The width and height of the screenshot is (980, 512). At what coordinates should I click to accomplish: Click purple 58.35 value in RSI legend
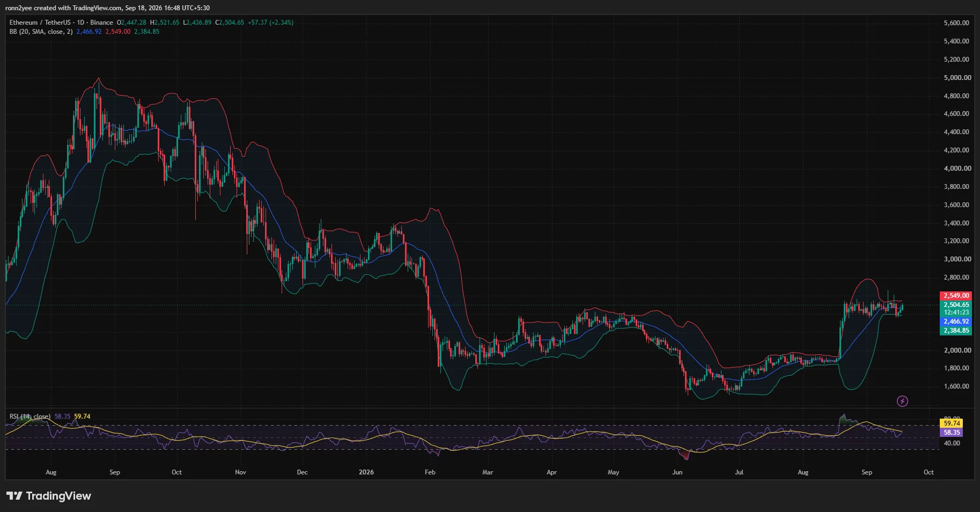click(62, 416)
